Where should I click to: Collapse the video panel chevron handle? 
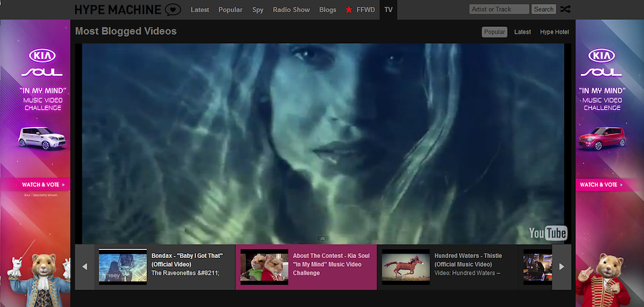322,238
